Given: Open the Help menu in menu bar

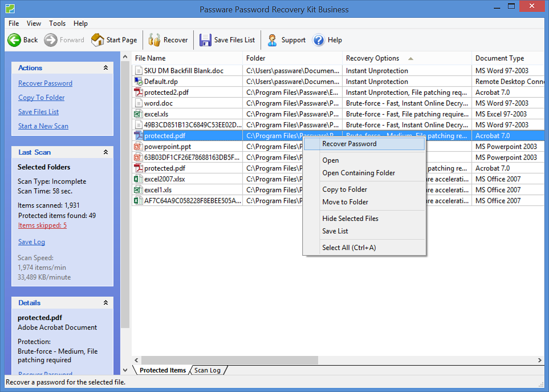Looking at the screenshot, I should point(81,23).
